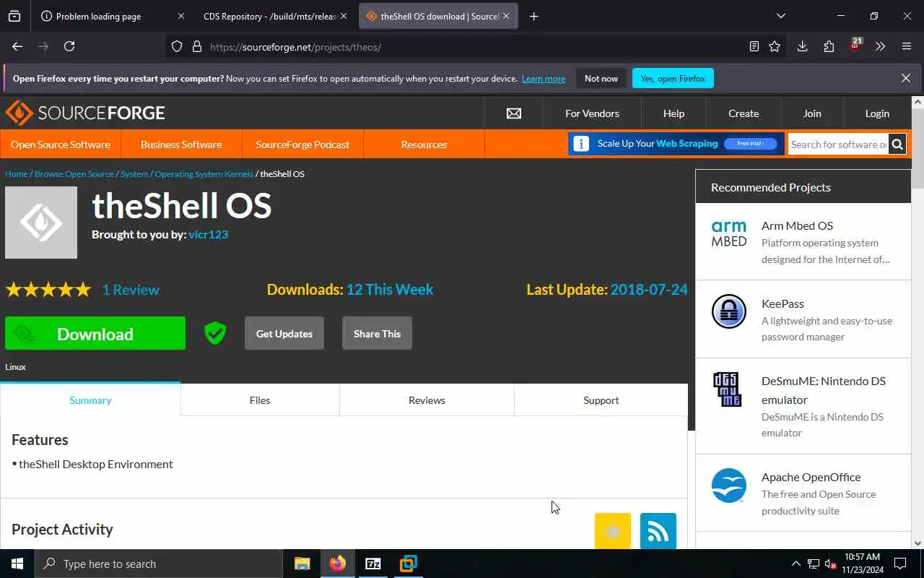Open the envelope mail icon
The height and width of the screenshot is (578, 924).
pyautogui.click(x=514, y=113)
